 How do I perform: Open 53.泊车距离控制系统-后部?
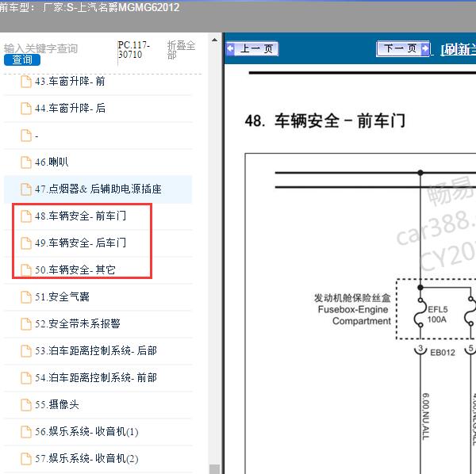click(96, 351)
